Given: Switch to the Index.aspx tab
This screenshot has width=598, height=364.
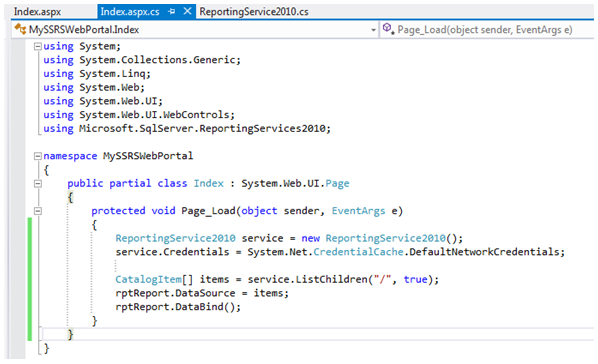Looking at the screenshot, I should (x=37, y=12).
